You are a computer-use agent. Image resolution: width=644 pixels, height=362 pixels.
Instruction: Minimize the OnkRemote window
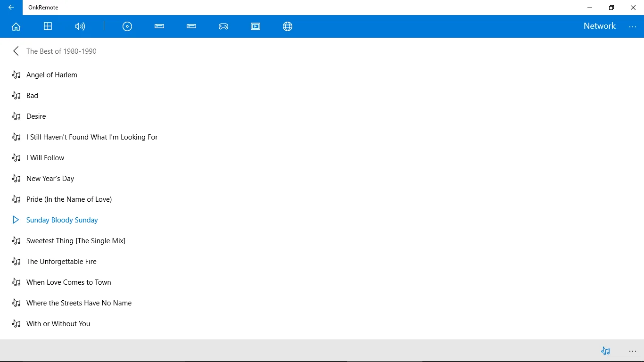tap(590, 8)
